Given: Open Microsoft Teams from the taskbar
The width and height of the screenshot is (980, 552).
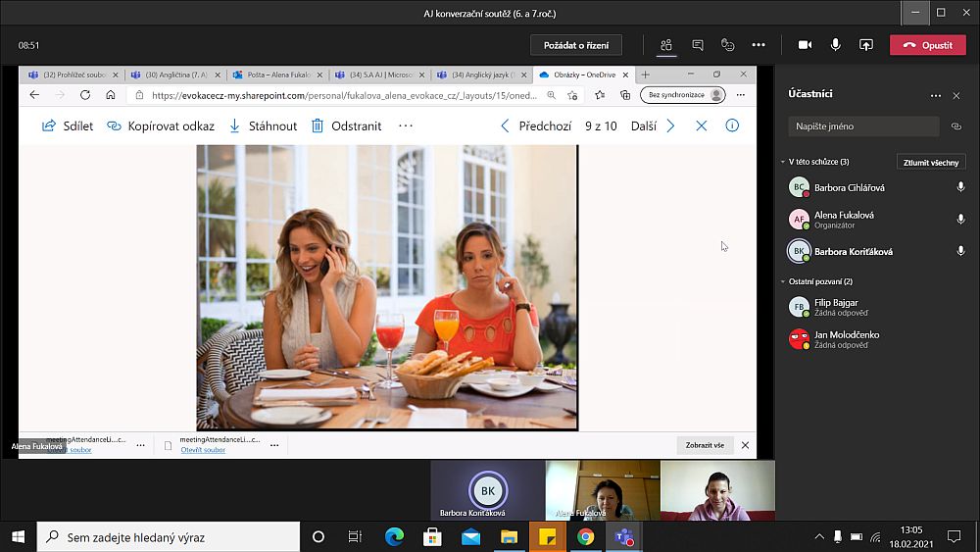Looking at the screenshot, I should 622,536.
